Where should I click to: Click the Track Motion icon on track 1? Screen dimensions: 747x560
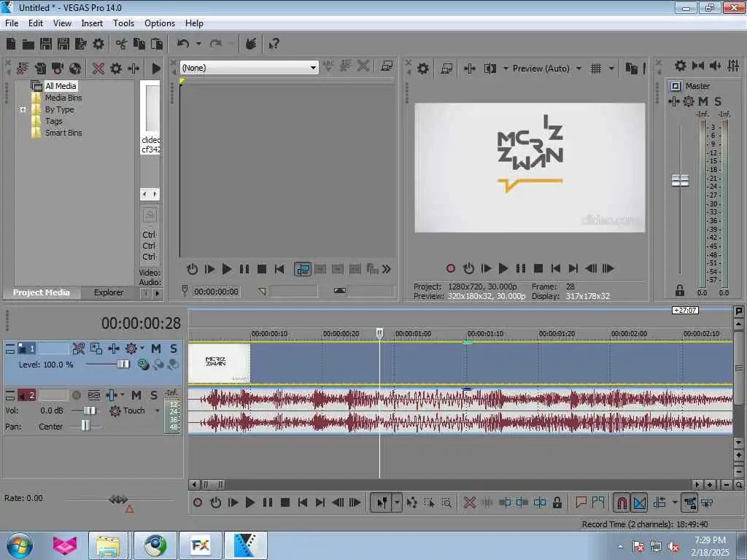96,349
